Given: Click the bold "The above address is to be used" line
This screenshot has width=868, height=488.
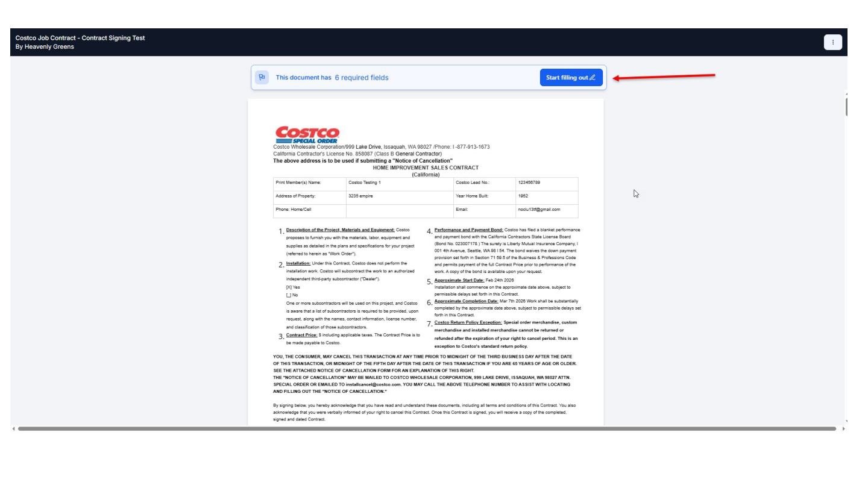Looking at the screenshot, I should 363,161.
